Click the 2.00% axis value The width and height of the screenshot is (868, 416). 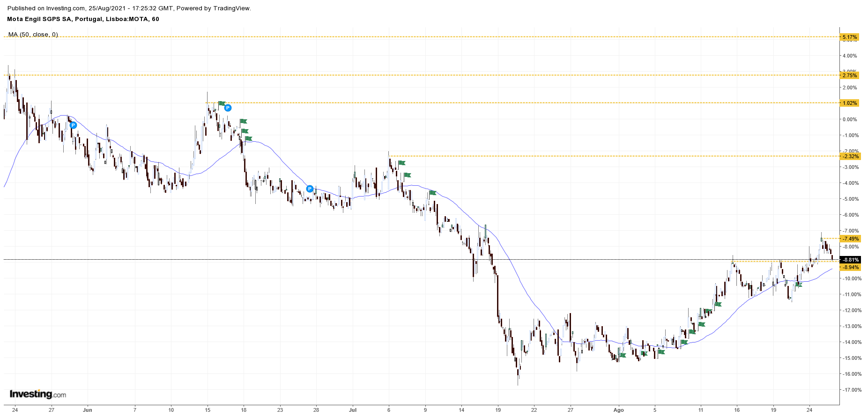(x=850, y=88)
